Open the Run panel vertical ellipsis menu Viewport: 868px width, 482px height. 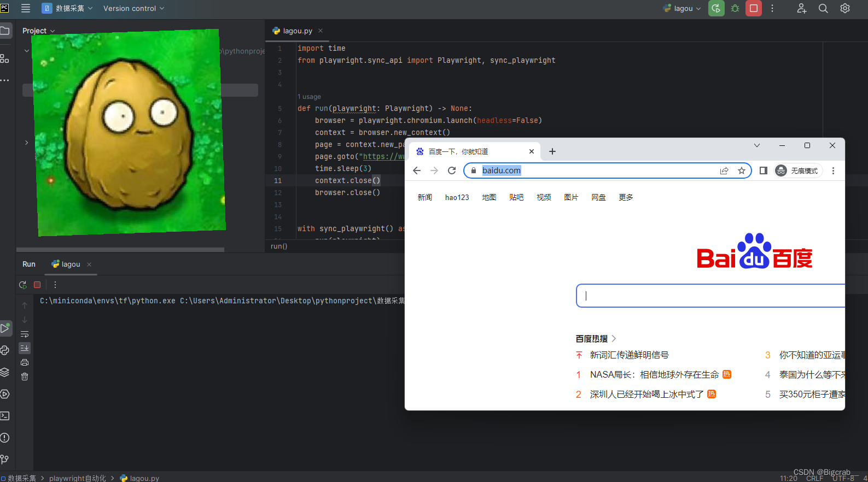point(55,285)
